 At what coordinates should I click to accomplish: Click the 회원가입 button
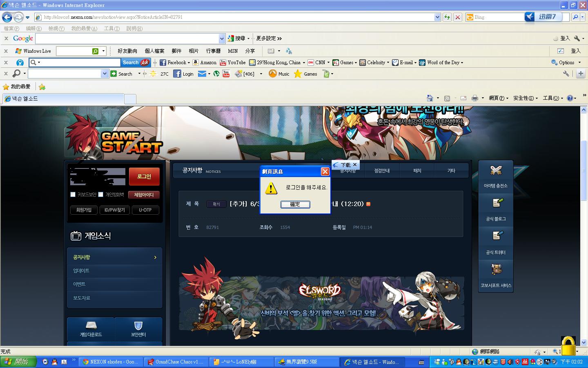coord(84,210)
